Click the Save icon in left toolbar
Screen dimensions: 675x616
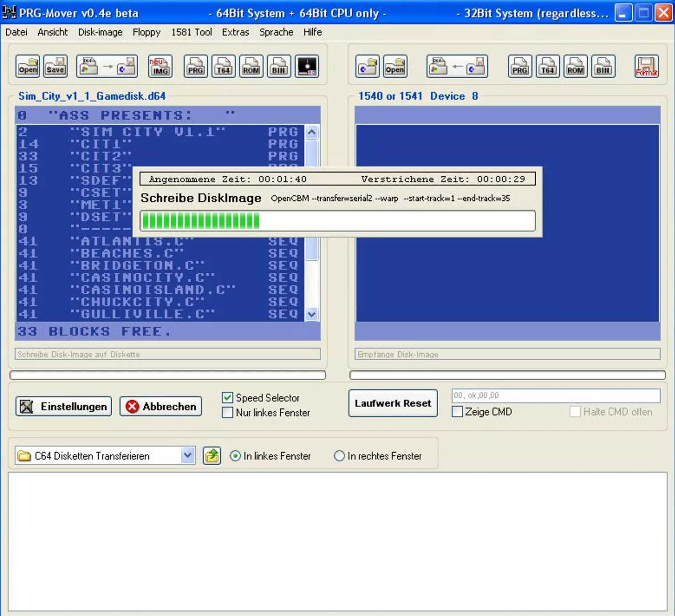click(55, 67)
